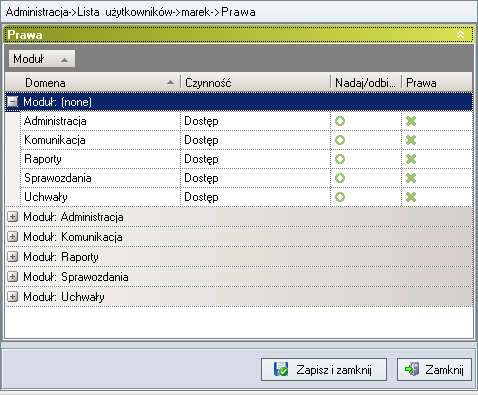The width and height of the screenshot is (478, 395).
Task: Toggle grant circle for Sprawozdania row
Action: (340, 178)
